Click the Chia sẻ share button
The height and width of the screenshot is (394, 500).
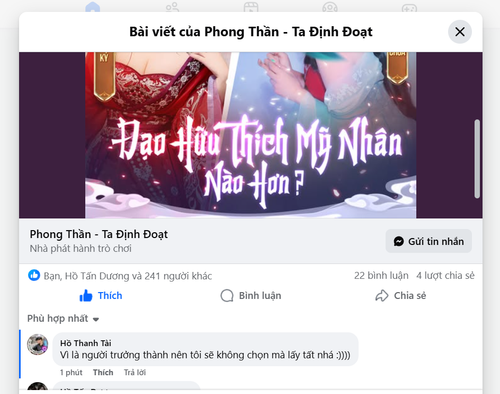point(401,296)
